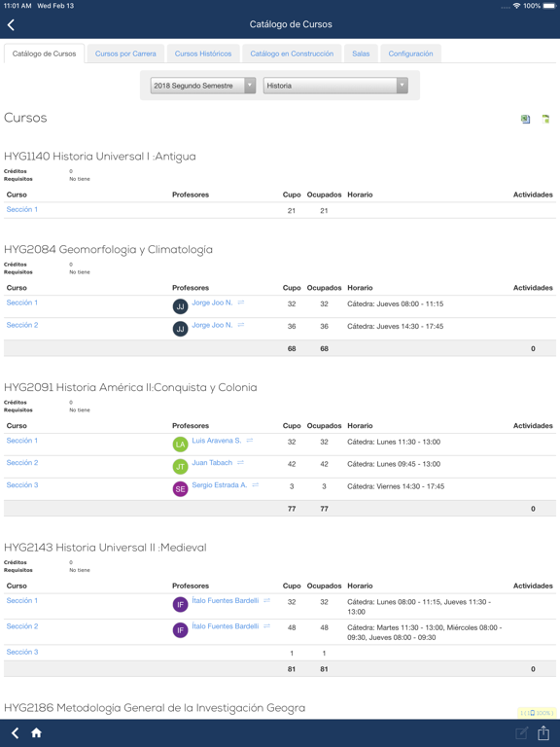Screen dimensions: 560x747
Task: Open Sección 2 of HYG2084 Geomorfologia
Action: (x=22, y=325)
